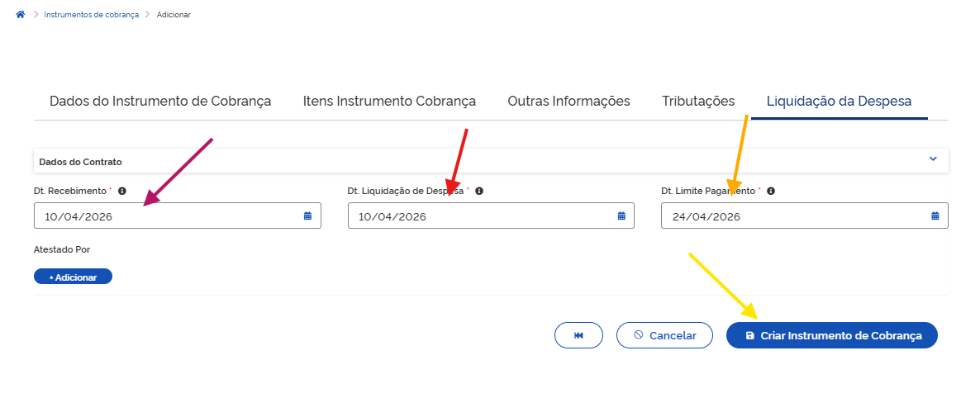The height and width of the screenshot is (398, 980).
Task: Open the Itens Instrumento Cobrança tab
Action: pos(389,102)
